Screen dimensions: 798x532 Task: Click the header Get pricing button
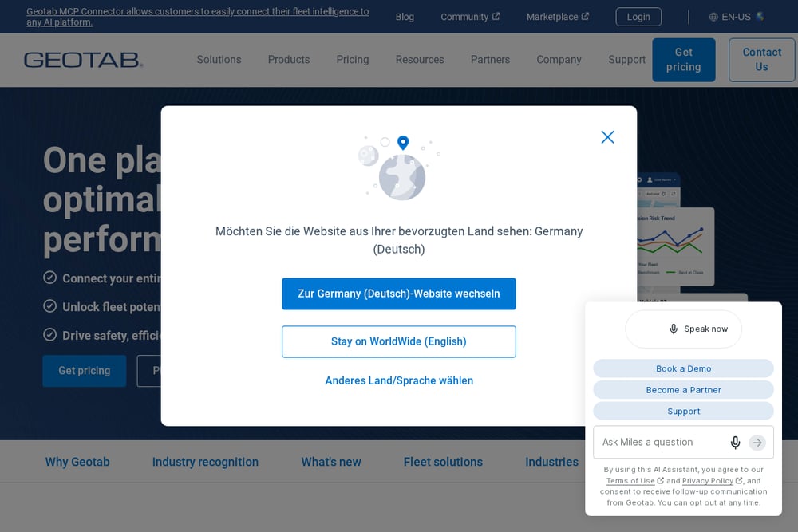click(x=684, y=60)
